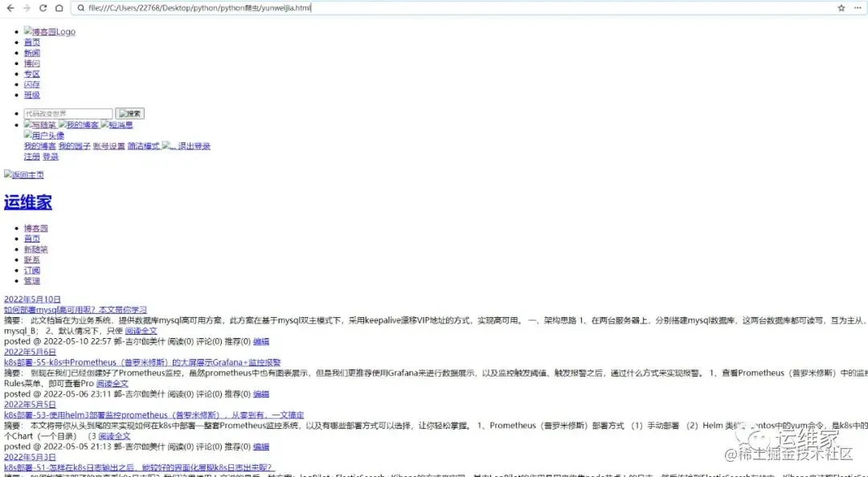
Task: Open the 运维家 blog title heading link
Action: pos(27,202)
